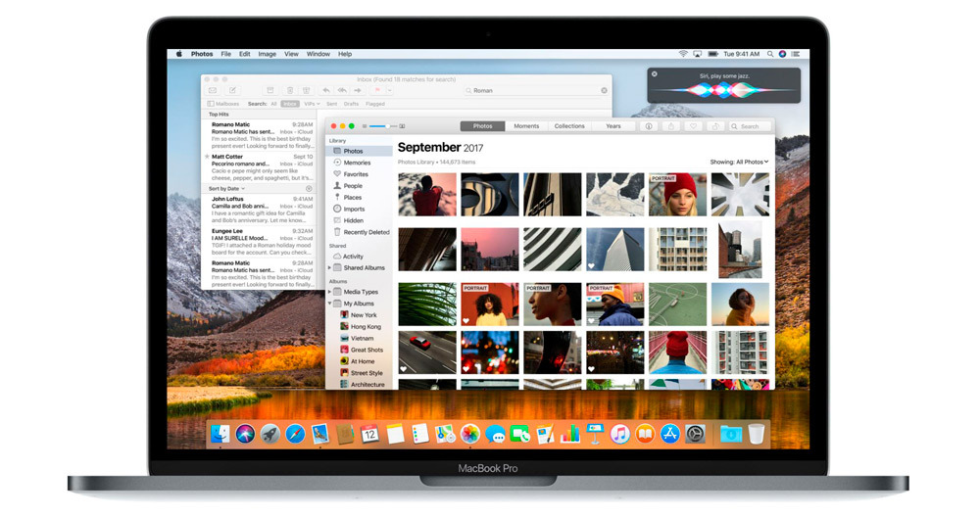The image size is (980, 517).
Task: Click the Flag icon in Mail toolbar
Action: tap(377, 90)
